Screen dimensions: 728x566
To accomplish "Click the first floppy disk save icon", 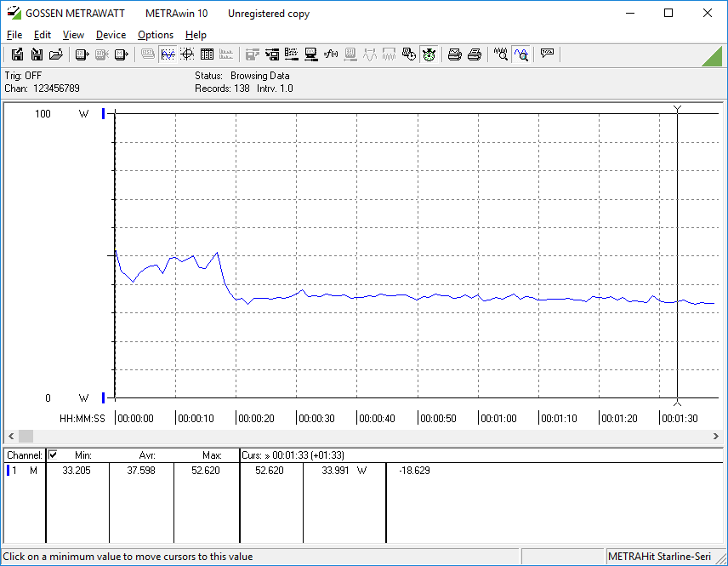I will [17, 54].
